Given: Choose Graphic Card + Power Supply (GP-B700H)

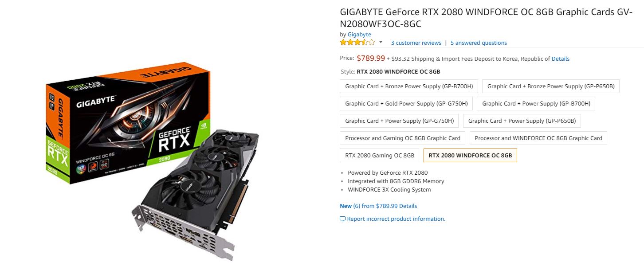Looking at the screenshot, I should 536,104.
